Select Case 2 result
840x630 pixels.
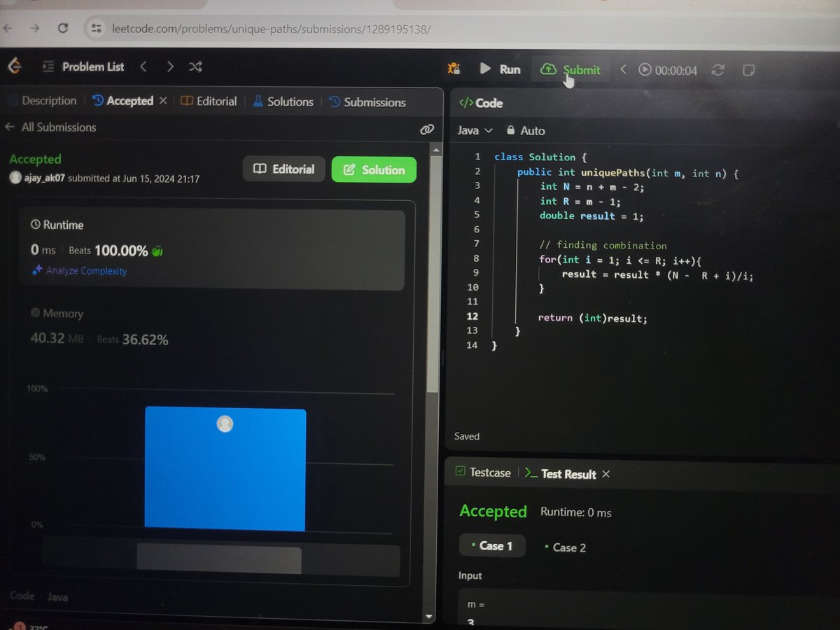point(565,547)
